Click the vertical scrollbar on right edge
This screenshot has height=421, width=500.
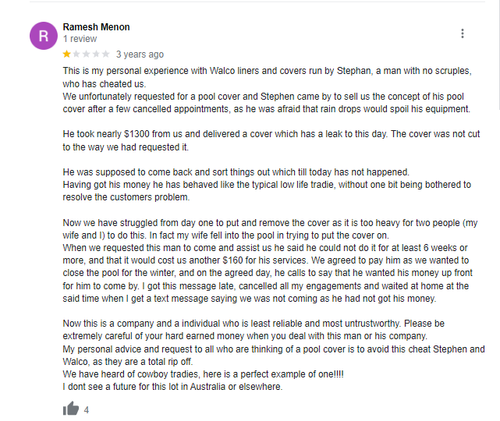click(x=497, y=55)
